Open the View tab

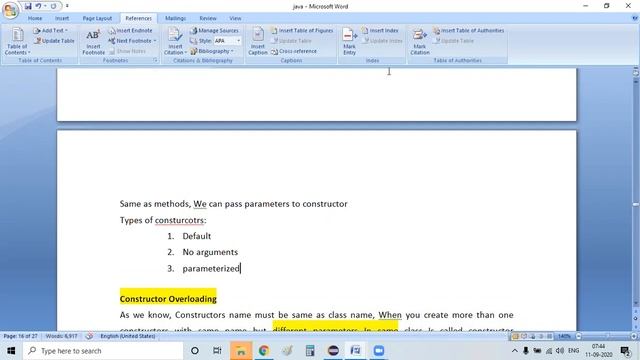pos(235,18)
